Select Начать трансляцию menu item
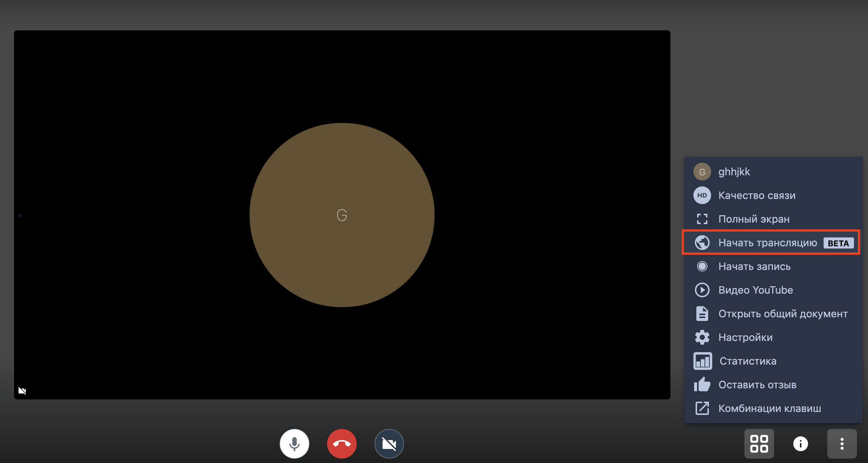868x463 pixels. 767,243
